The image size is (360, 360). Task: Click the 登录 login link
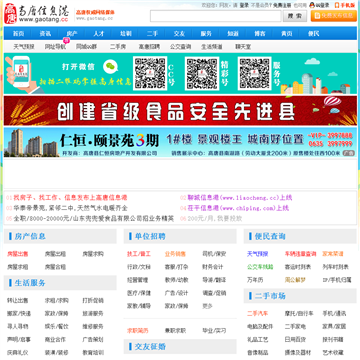[244, 5]
